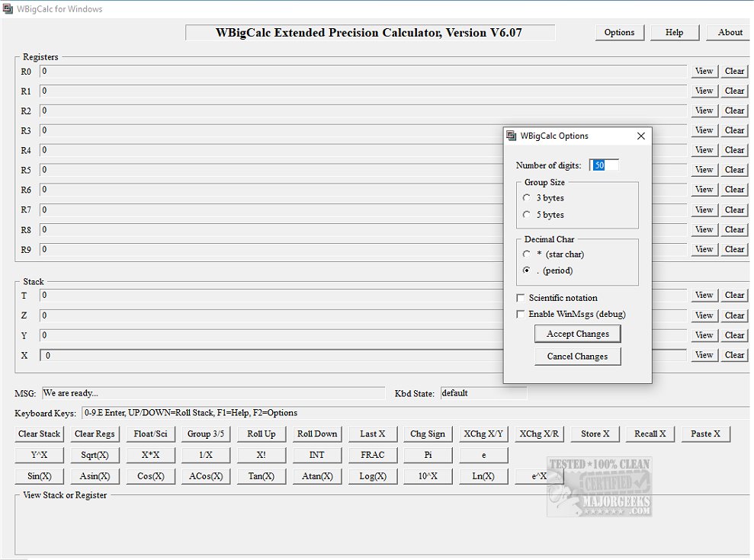Click the Sqrt(X) button

95,455
